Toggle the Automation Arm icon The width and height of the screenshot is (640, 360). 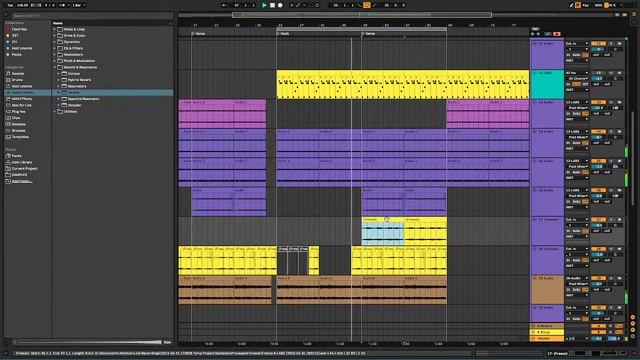click(x=298, y=5)
